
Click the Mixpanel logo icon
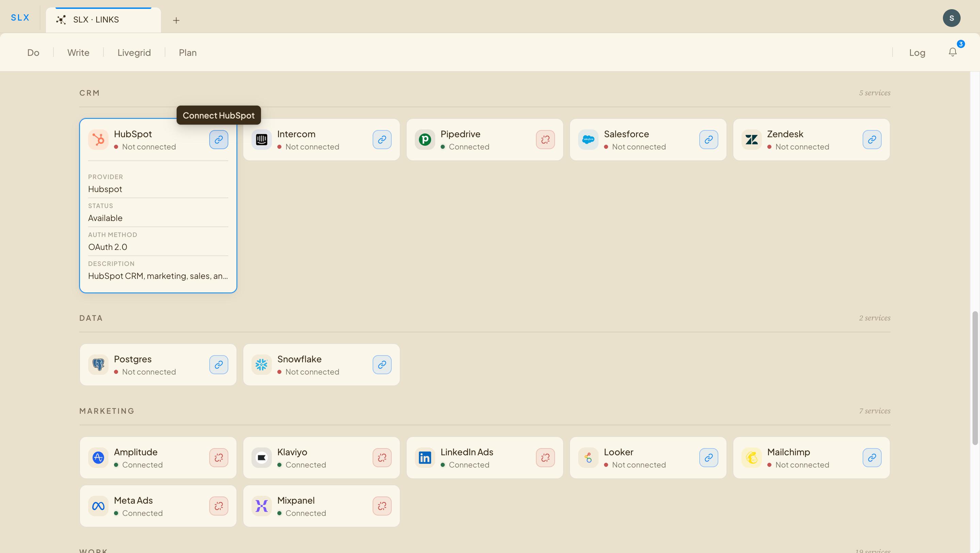pos(261,506)
